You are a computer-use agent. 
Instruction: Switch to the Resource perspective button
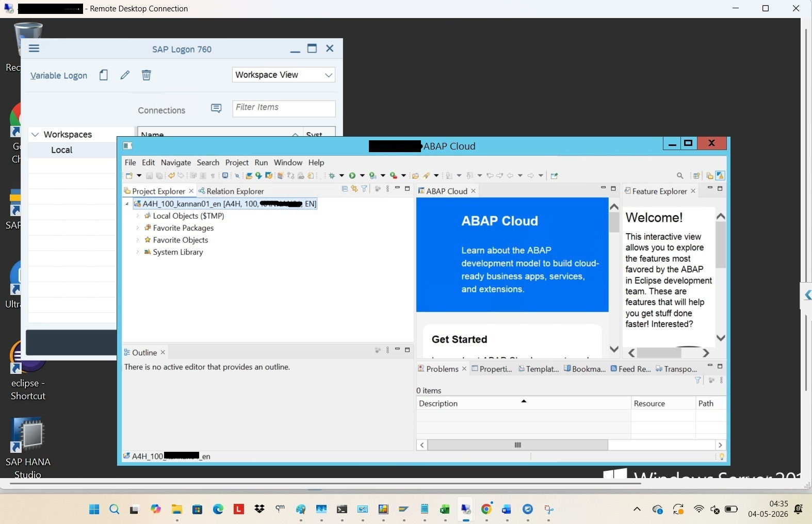710,175
